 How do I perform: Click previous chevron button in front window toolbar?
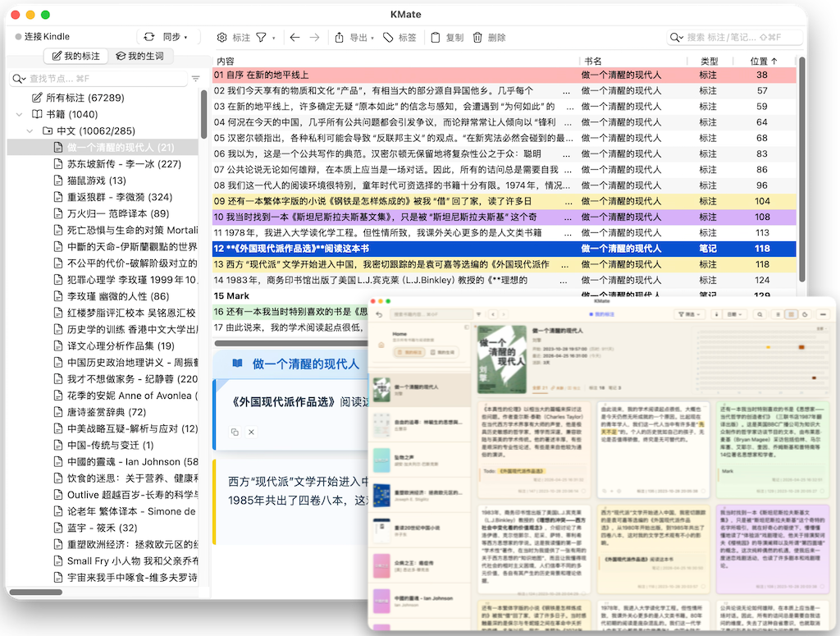493,314
